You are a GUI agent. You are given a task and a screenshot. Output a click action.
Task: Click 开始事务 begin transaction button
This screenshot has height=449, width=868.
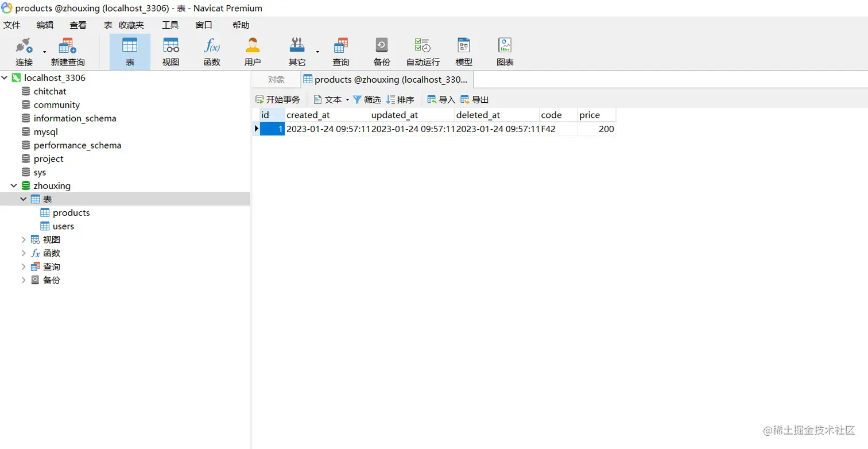(x=278, y=100)
